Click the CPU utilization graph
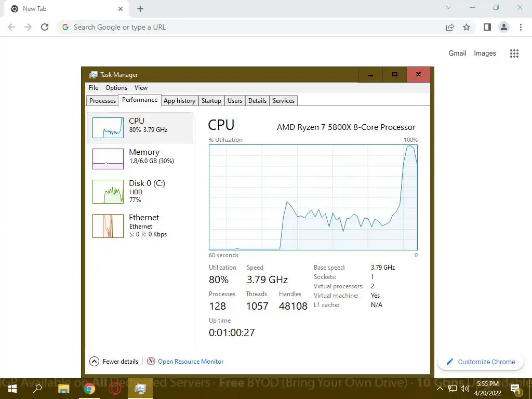 313,197
